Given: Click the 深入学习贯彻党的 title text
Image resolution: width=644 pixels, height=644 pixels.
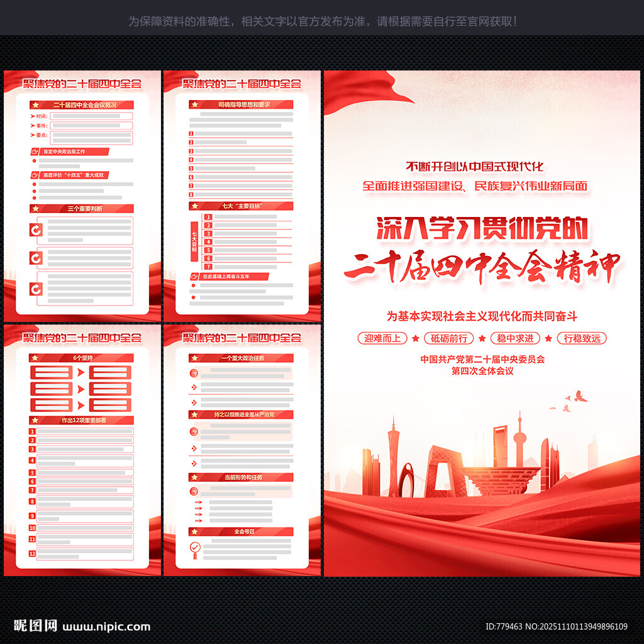Looking at the screenshot, I should 482,228.
